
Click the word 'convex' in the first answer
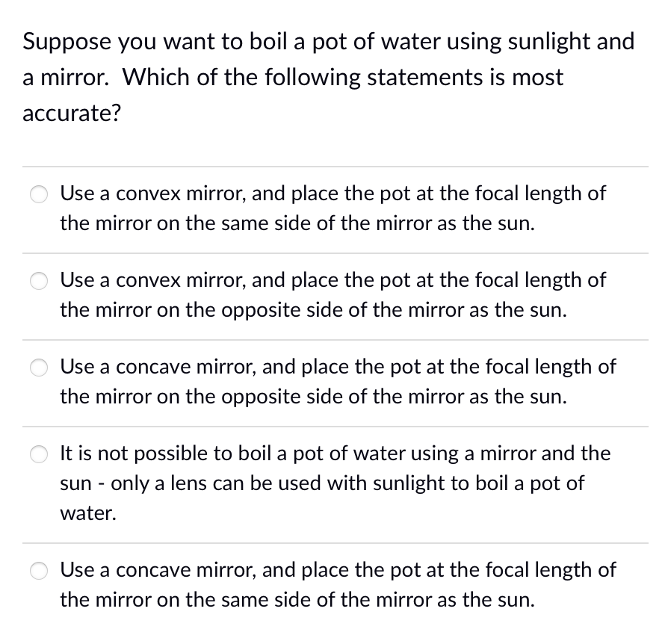coord(149,195)
